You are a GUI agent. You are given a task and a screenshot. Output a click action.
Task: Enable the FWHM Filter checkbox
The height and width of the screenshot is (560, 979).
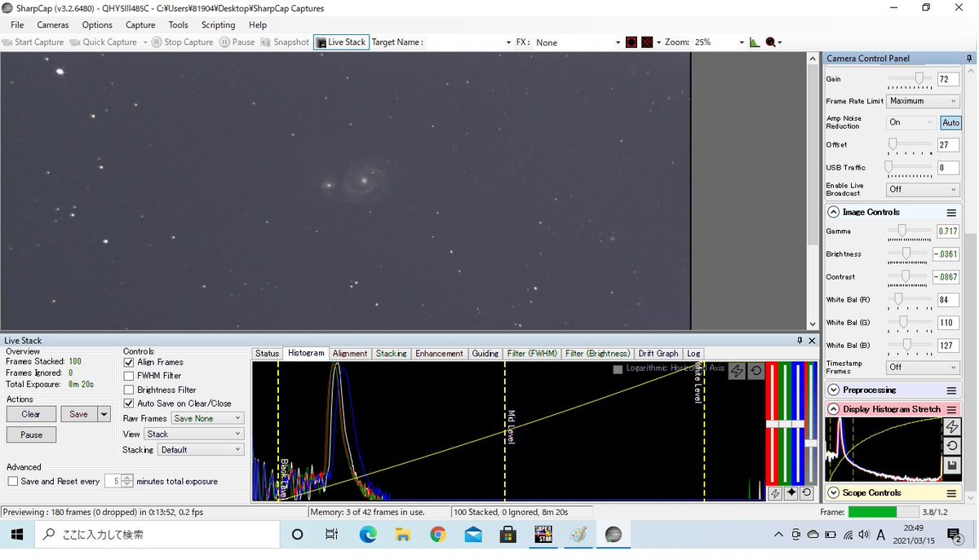tap(129, 376)
